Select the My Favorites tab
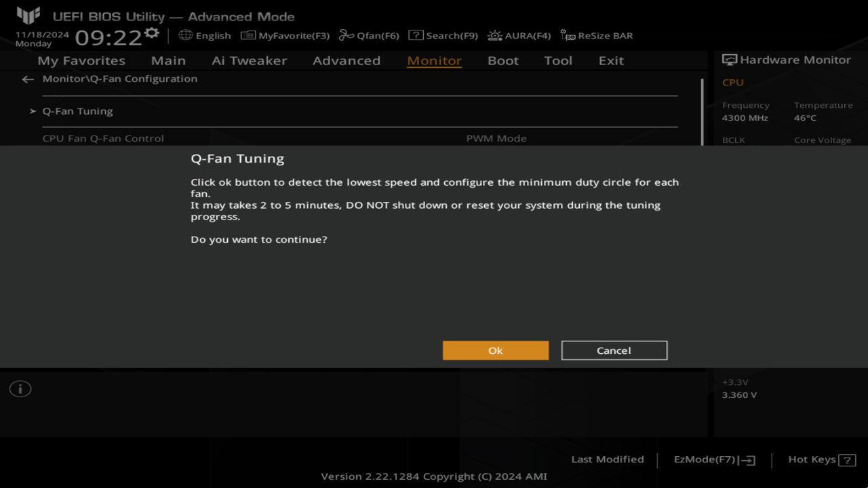 81,60
